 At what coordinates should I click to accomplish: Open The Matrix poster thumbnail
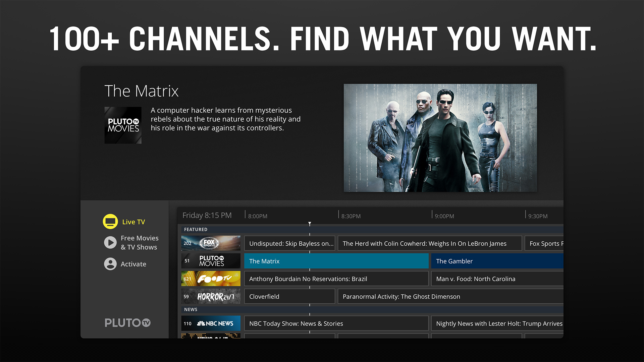pos(440,138)
